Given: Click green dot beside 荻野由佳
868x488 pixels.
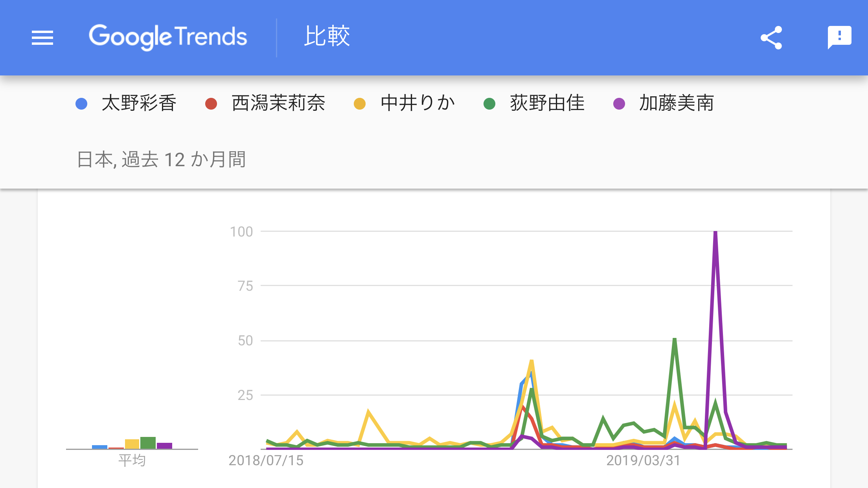Looking at the screenshot, I should coord(489,104).
